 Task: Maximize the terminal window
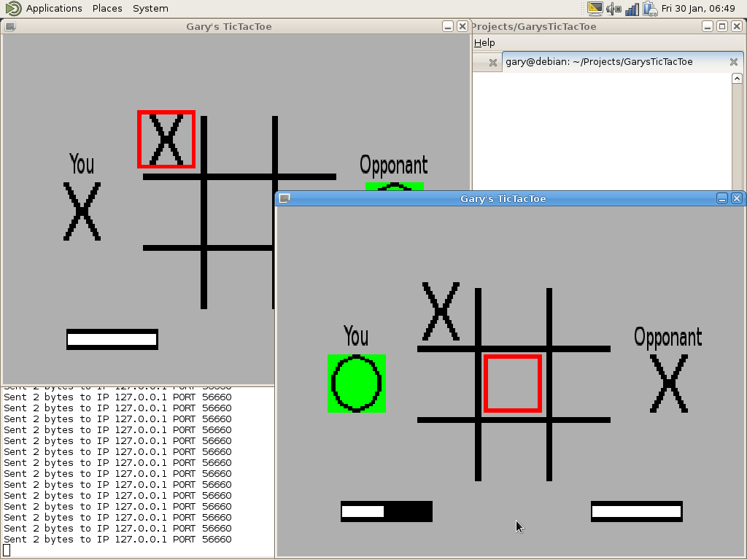tap(722, 27)
